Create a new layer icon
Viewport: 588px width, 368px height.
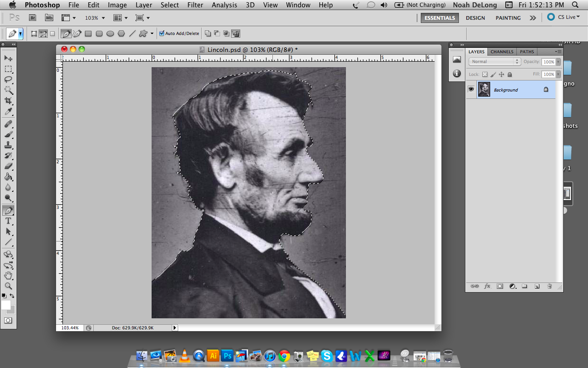pyautogui.click(x=537, y=286)
